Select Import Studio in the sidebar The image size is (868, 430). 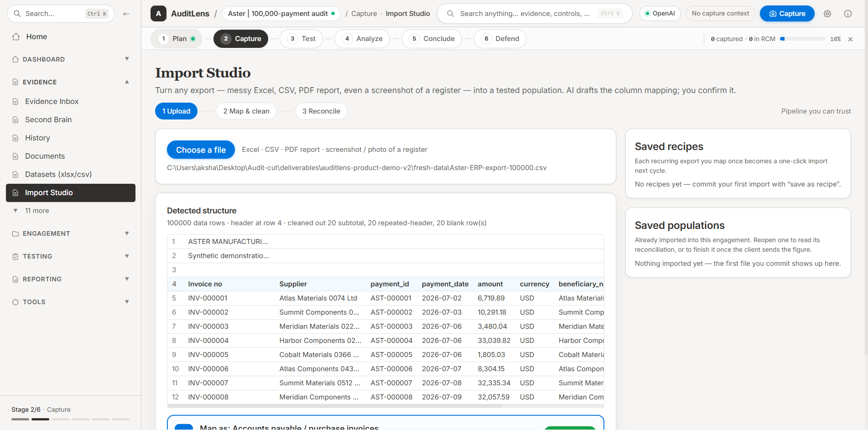point(71,192)
